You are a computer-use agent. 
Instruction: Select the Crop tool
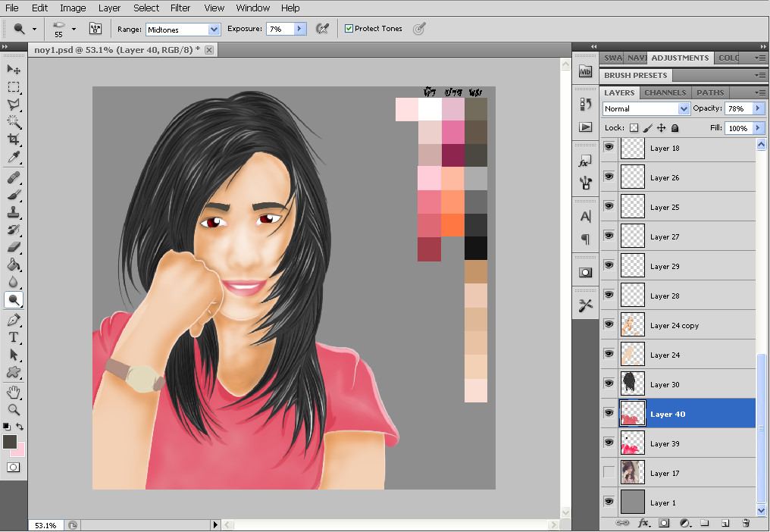pyautogui.click(x=14, y=139)
